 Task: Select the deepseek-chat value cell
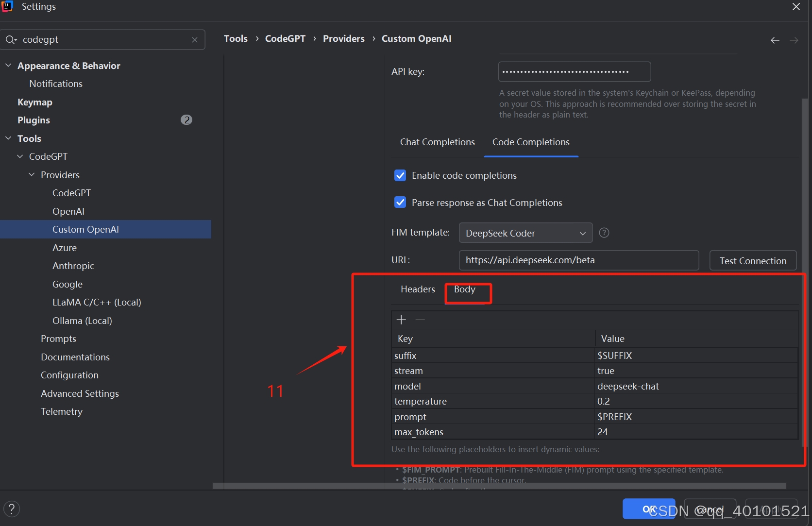point(696,386)
